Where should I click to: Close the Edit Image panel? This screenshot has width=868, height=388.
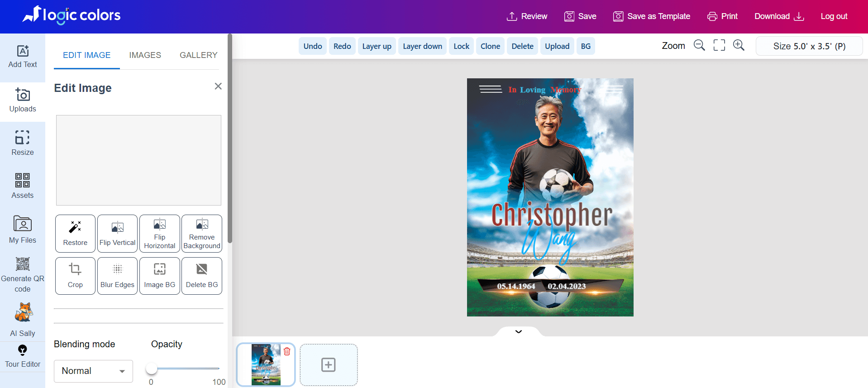pyautogui.click(x=218, y=86)
